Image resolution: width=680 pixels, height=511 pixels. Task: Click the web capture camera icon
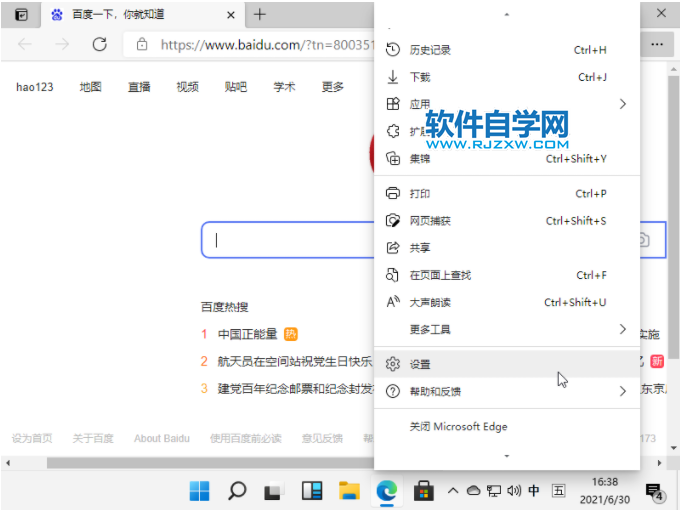(393, 221)
